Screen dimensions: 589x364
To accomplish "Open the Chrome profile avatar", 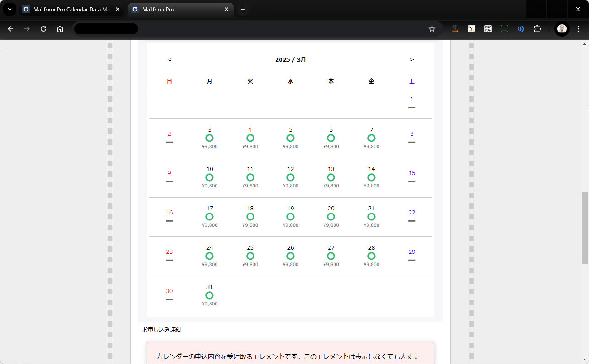I will [562, 29].
